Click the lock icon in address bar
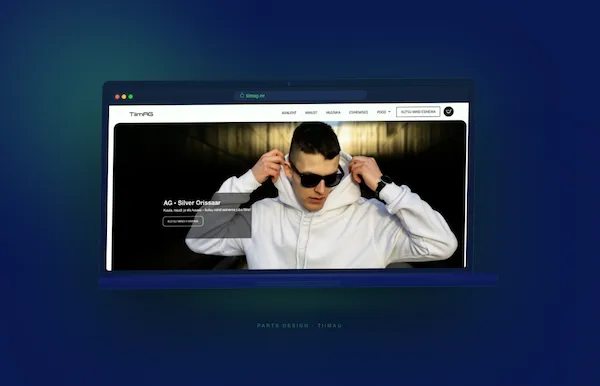 coord(242,95)
